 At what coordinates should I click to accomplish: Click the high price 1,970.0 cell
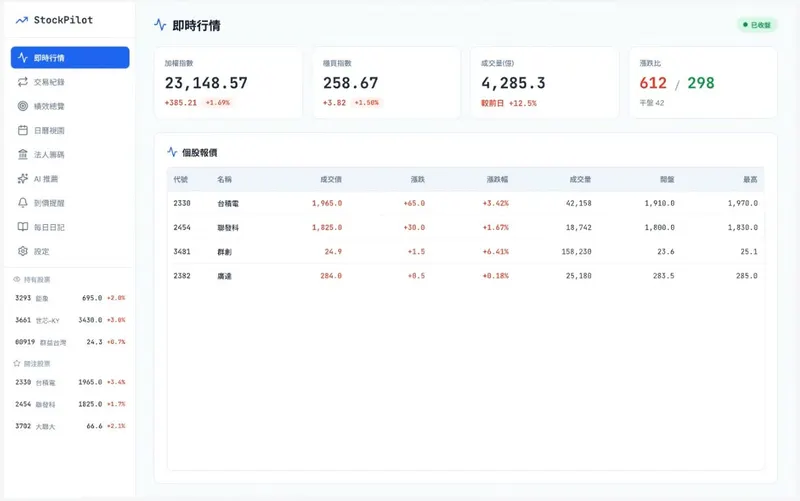[743, 203]
